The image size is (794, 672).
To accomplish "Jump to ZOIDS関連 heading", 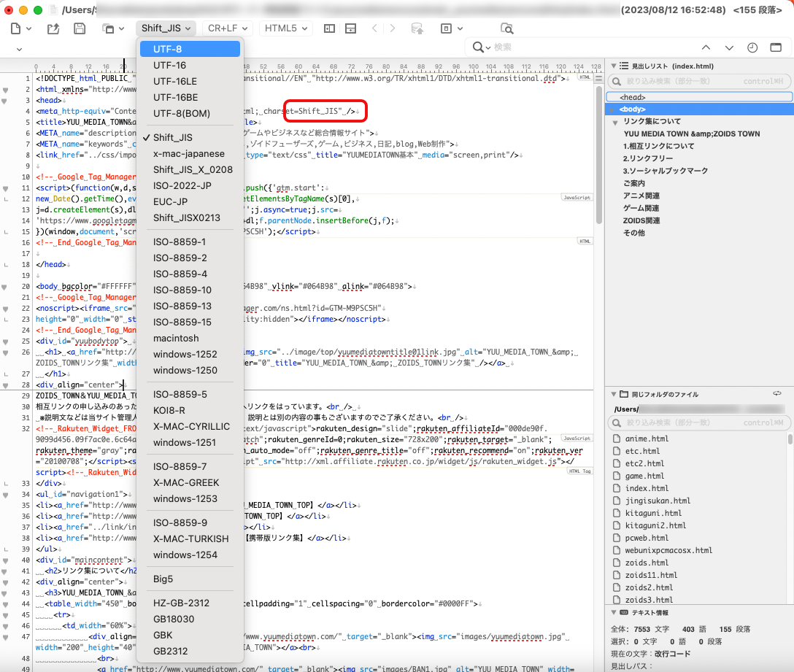I will 641,220.
